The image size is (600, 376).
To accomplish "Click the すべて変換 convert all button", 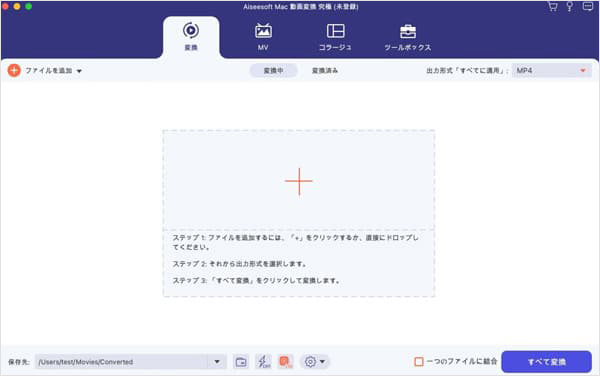I will click(x=546, y=362).
